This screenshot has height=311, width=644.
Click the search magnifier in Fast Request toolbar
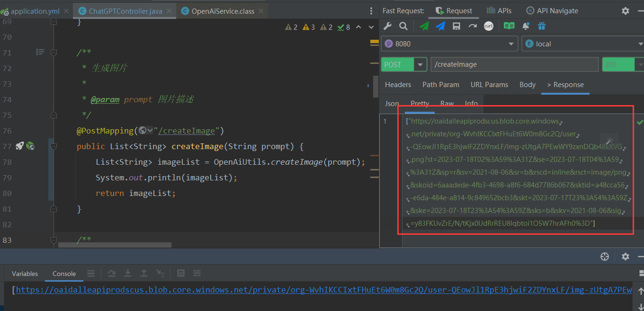click(x=403, y=27)
